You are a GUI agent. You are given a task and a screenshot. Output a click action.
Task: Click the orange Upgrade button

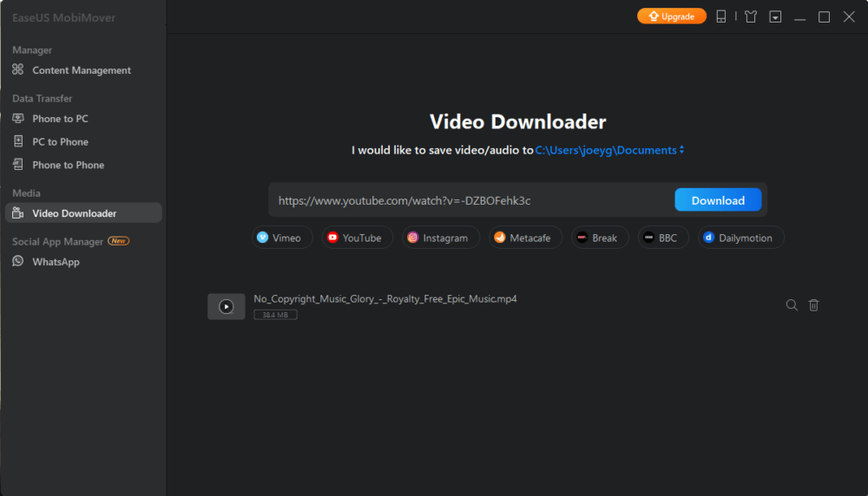(672, 16)
